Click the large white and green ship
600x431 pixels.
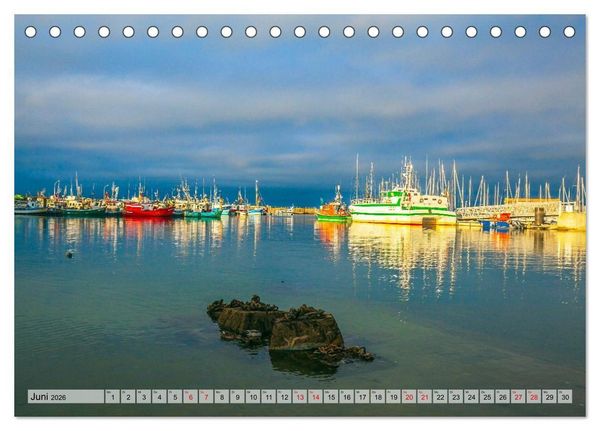[402, 209]
